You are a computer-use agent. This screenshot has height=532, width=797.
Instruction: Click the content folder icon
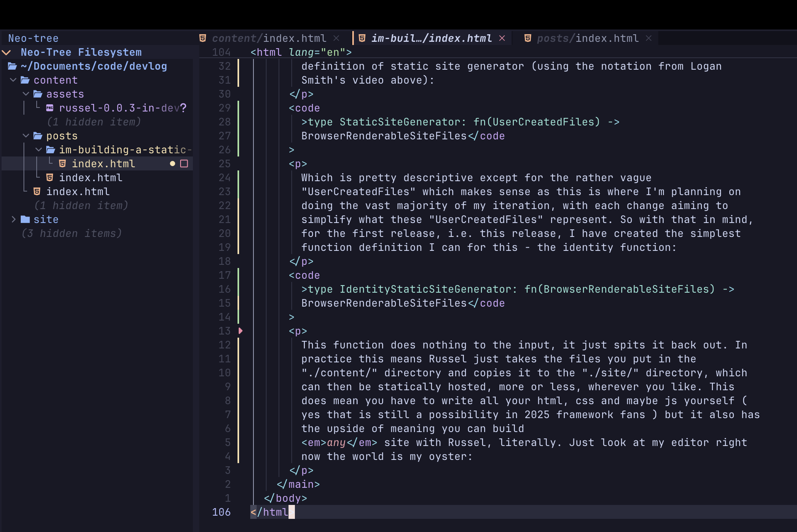[25, 80]
